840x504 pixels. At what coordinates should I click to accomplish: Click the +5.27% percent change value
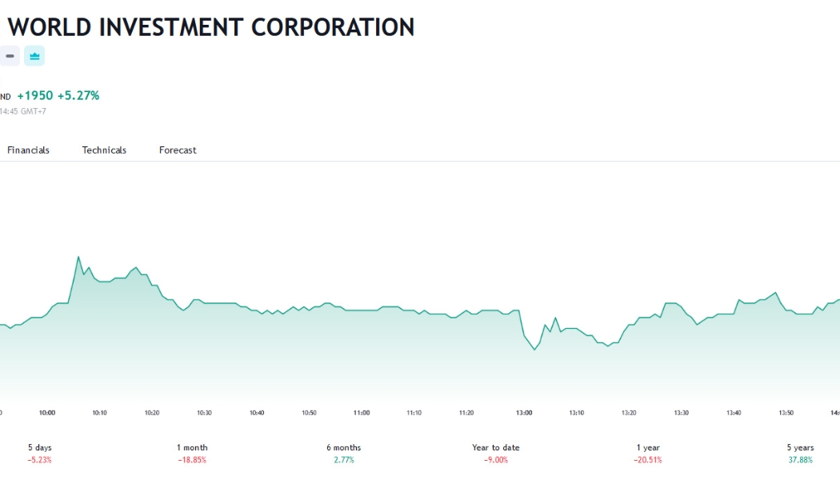coord(78,95)
